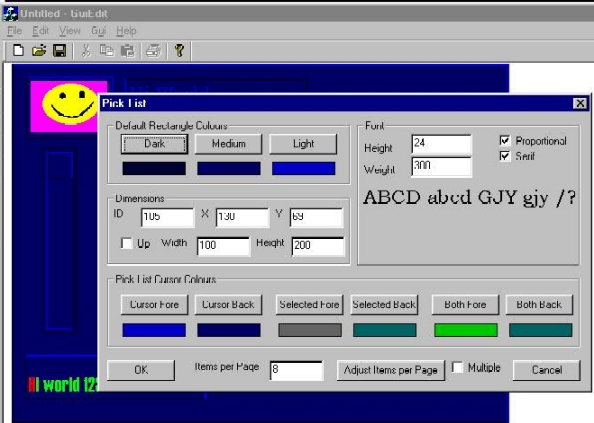Click the Adjust Items per Page button
Screen dimensions: 594x423
click(391, 370)
